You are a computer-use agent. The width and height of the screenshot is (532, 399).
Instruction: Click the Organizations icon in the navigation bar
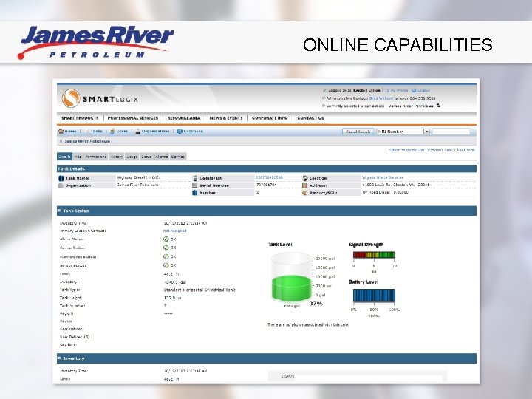138,132
